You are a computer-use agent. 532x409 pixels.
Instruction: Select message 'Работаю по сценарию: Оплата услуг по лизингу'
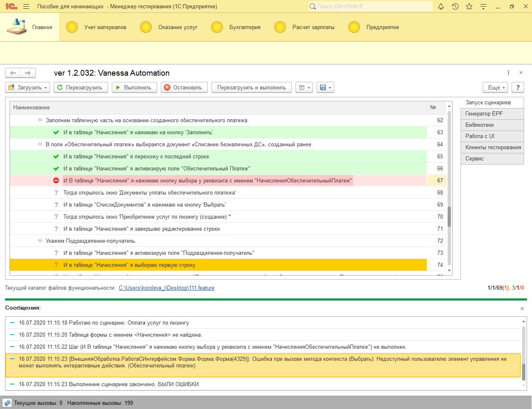263,323
